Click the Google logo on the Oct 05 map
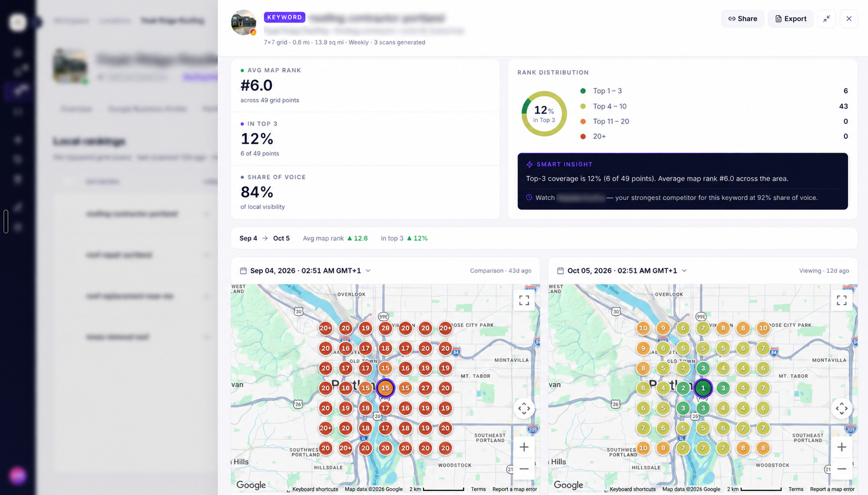 [569, 485]
